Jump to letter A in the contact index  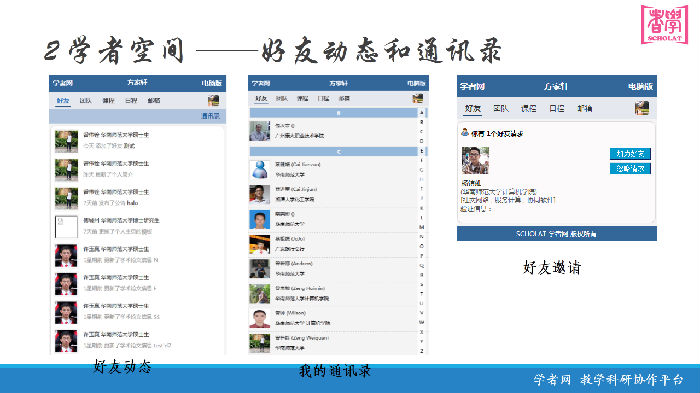pos(421,112)
